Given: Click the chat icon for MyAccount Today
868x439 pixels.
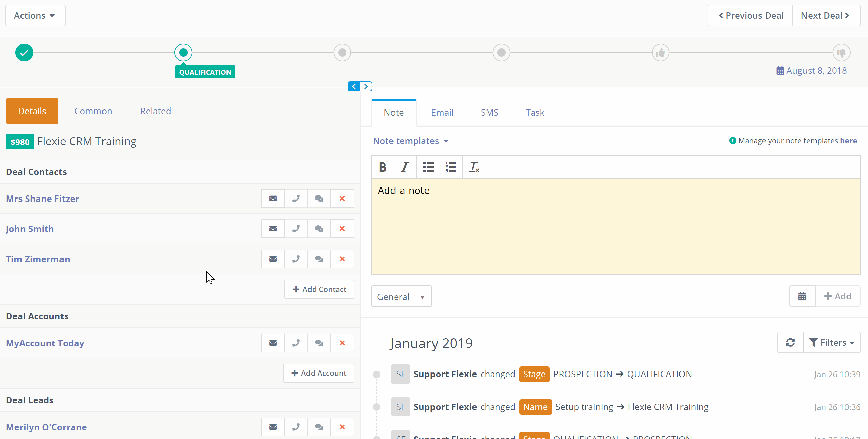Looking at the screenshot, I should coord(319,343).
